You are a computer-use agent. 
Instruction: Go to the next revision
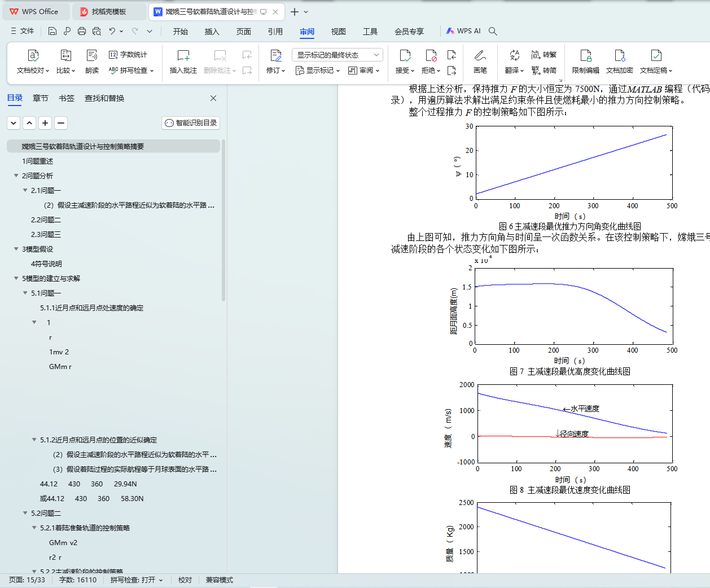point(452,71)
